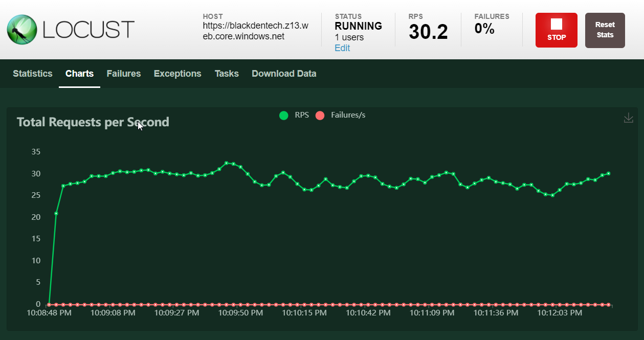Stop the running load test

tap(557, 30)
